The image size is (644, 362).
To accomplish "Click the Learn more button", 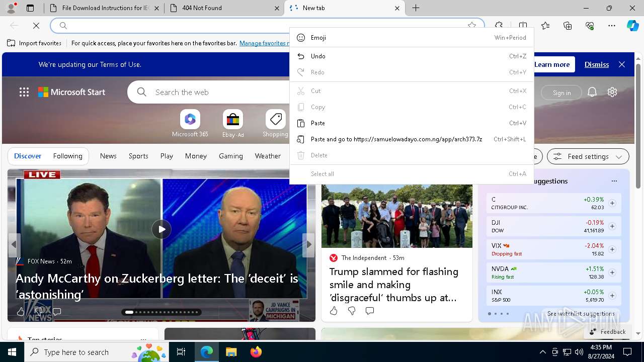I will point(552,64).
